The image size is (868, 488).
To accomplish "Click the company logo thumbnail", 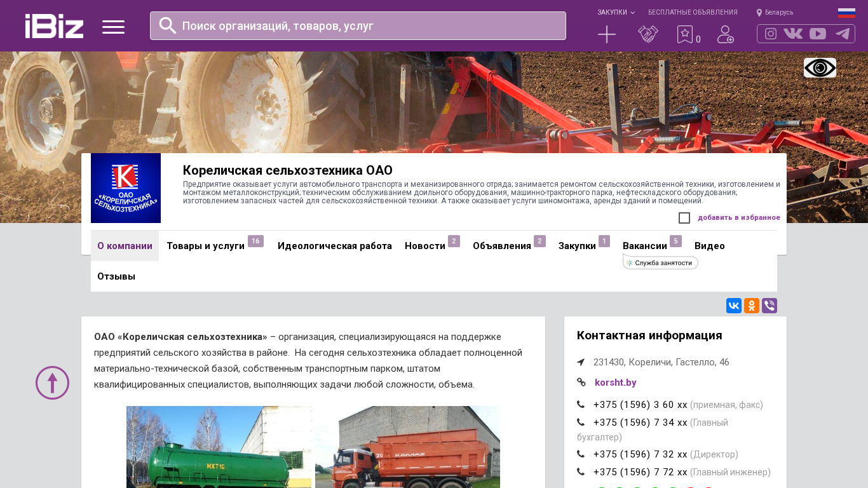I will point(126,188).
